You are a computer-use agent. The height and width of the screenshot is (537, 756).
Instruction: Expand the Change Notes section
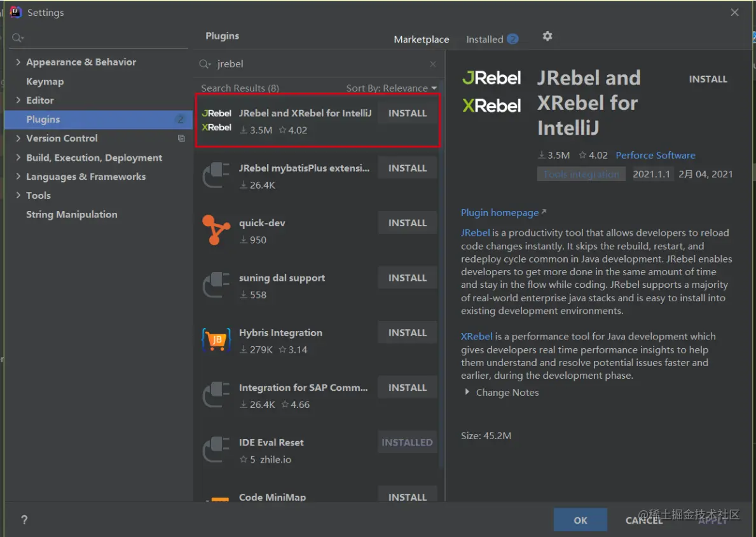[x=467, y=392]
